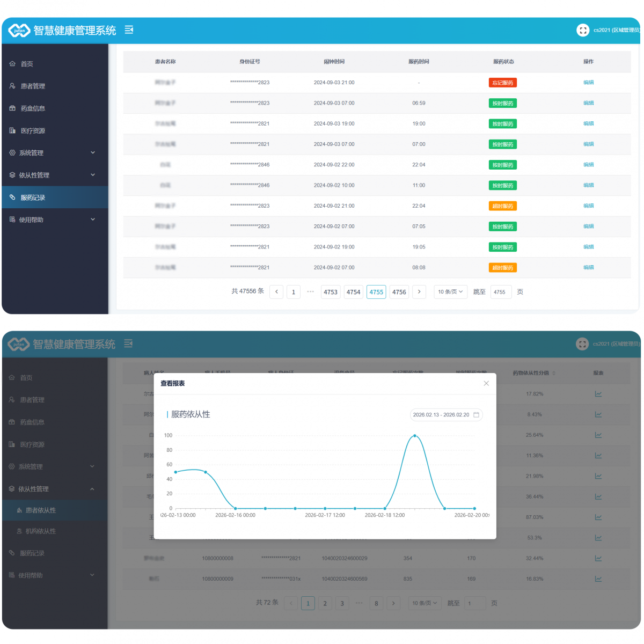Click the previous page arrow before page 1

click(x=276, y=292)
